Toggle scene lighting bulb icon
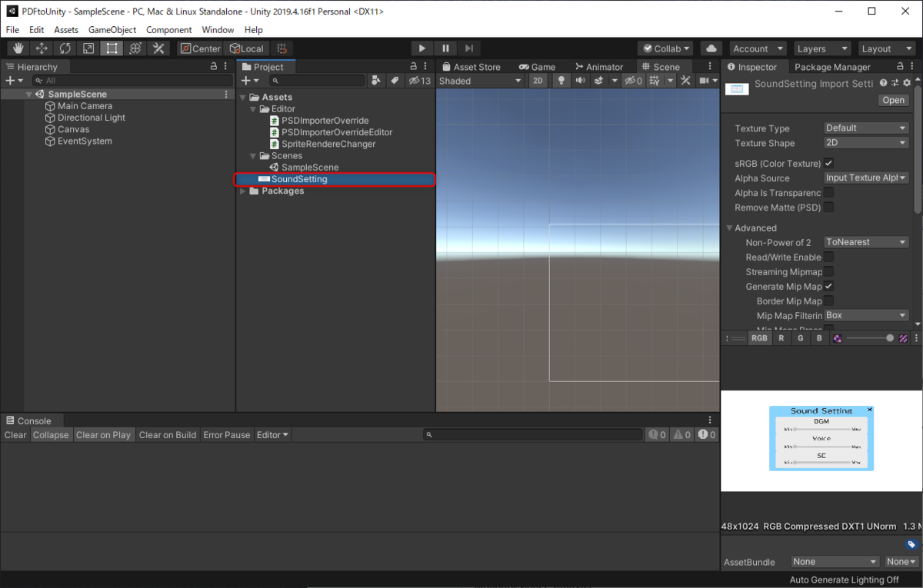The image size is (923, 588). click(561, 80)
